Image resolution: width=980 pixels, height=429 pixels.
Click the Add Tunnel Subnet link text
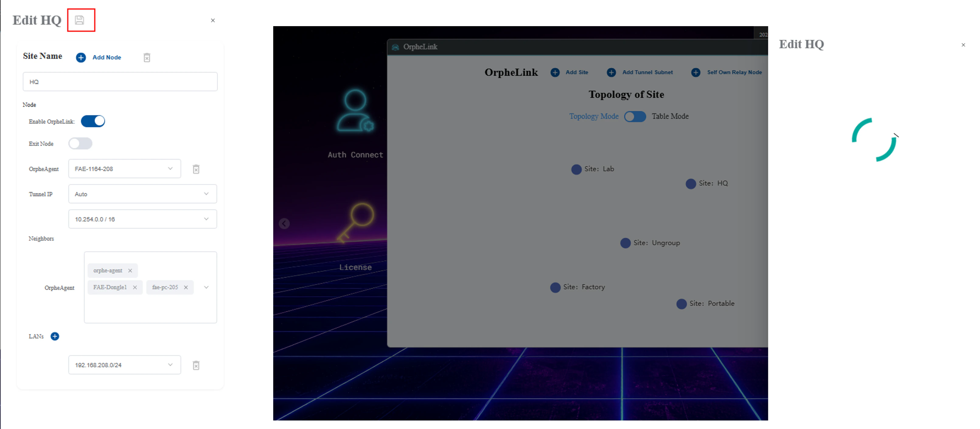coord(647,72)
